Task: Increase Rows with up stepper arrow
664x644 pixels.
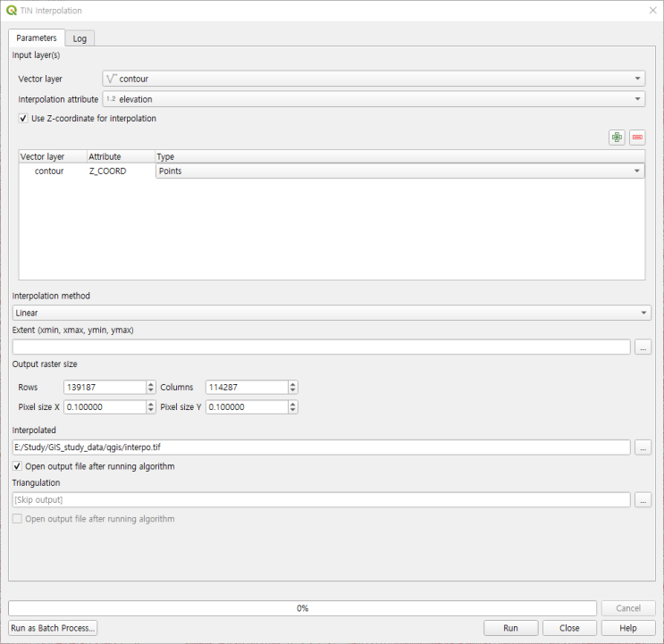Action: click(x=151, y=384)
